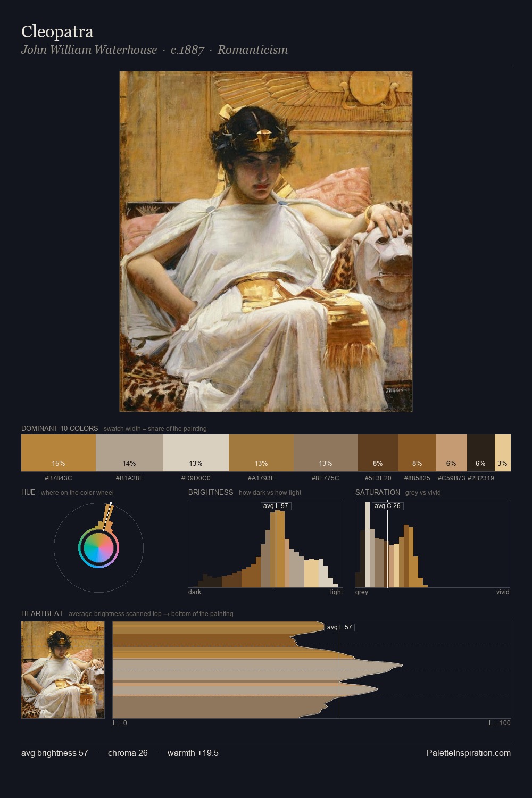Click the 'grey' axis label
The image size is (532, 798).
(362, 592)
